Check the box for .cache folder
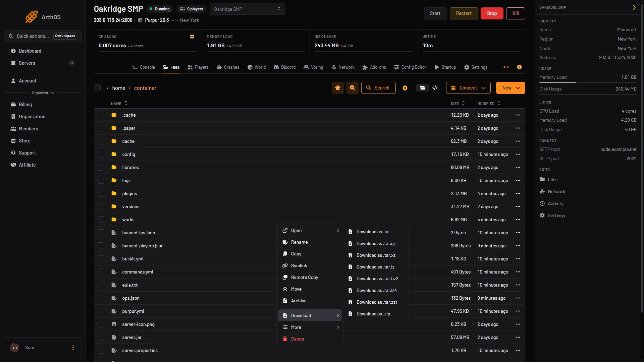Viewport: 644px width, 362px height. 101,115
